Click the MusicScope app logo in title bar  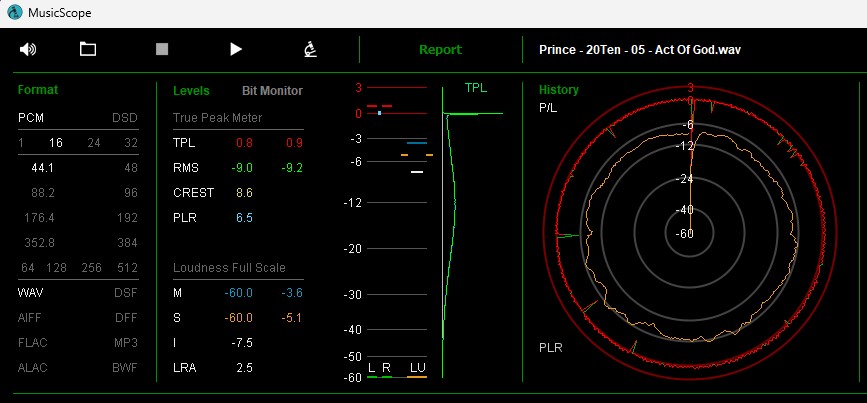click(x=15, y=12)
